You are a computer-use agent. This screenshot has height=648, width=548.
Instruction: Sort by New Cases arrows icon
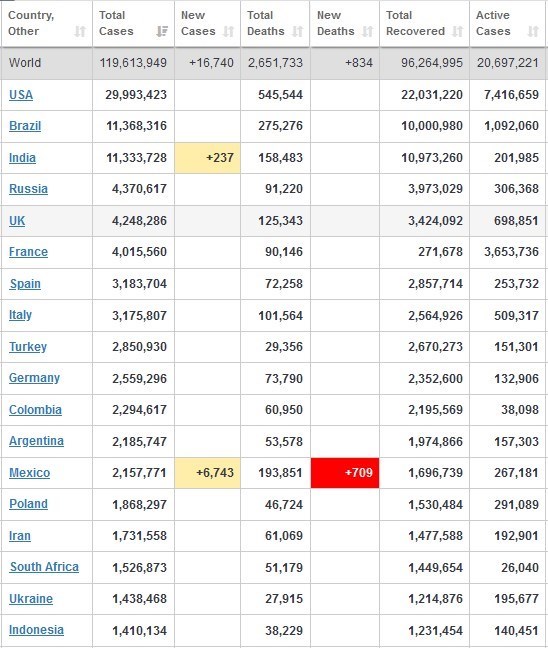[228, 31]
